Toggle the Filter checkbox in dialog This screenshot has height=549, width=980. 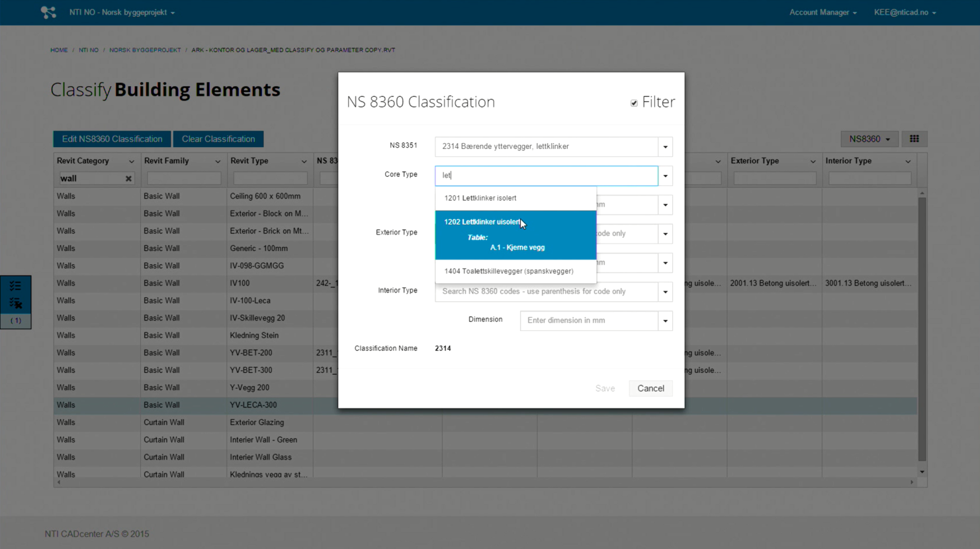[x=634, y=103]
